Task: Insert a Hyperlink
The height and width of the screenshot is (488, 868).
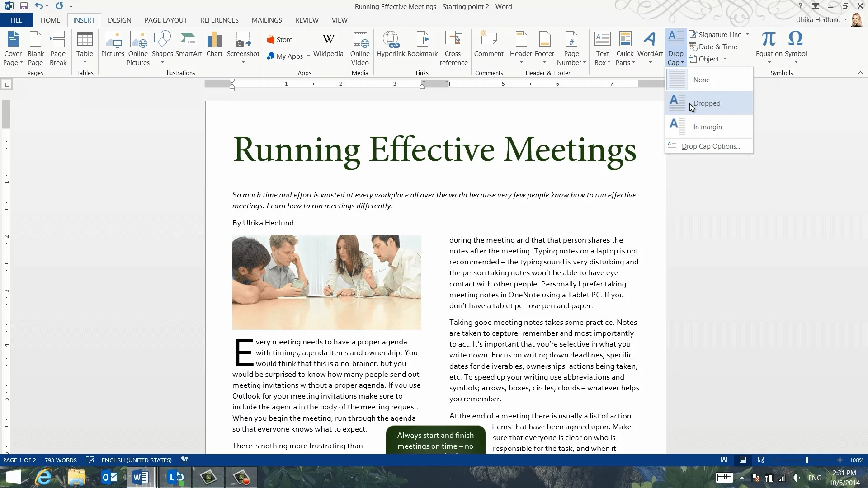Action: point(391,45)
